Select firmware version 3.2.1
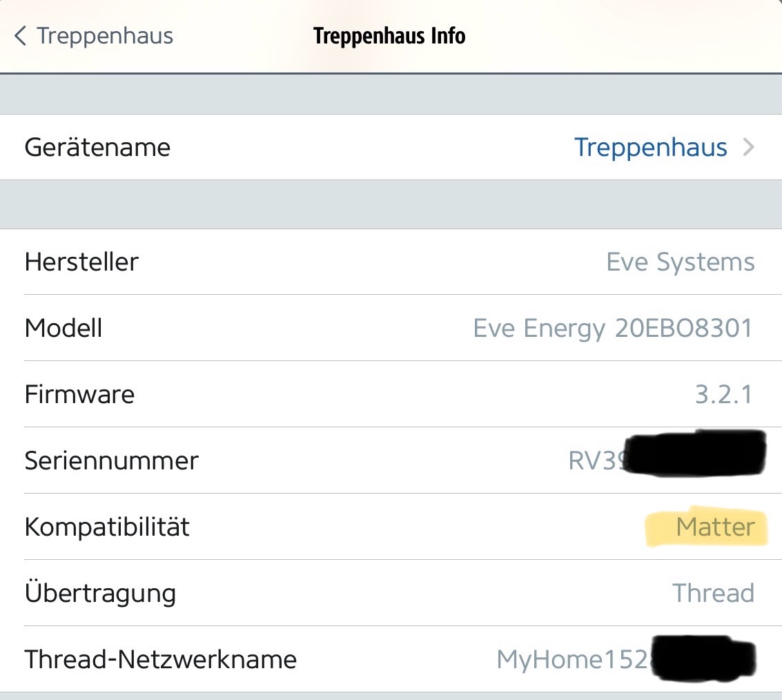782x700 pixels. [723, 395]
